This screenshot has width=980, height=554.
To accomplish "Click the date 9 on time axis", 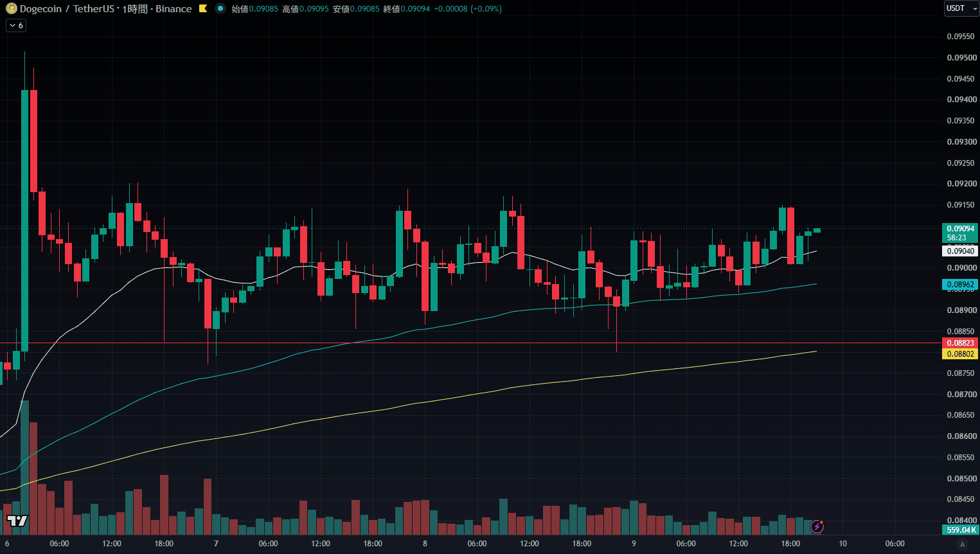I will [634, 544].
